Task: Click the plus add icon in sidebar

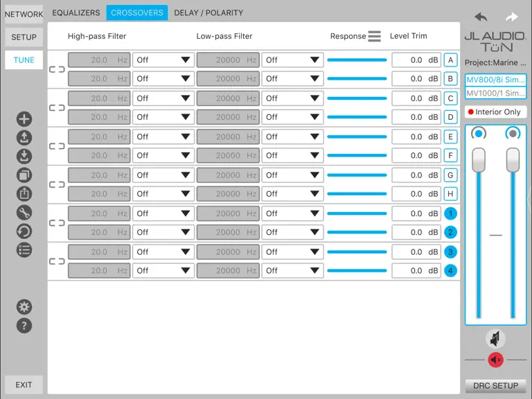Action: tap(24, 119)
